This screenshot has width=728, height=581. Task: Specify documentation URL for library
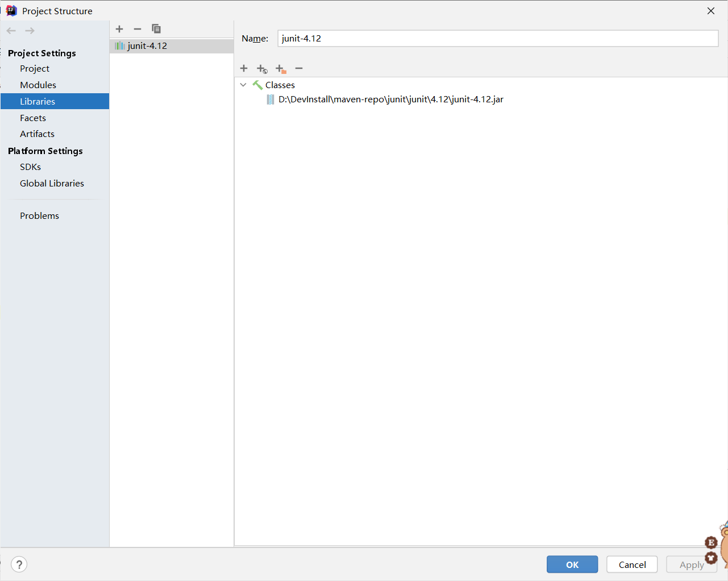point(262,69)
